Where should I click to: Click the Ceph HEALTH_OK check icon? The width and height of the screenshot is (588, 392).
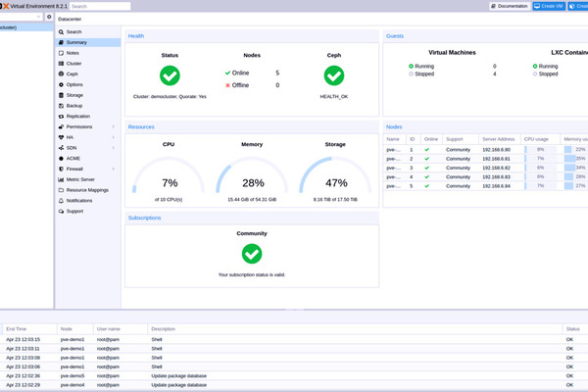(334, 75)
